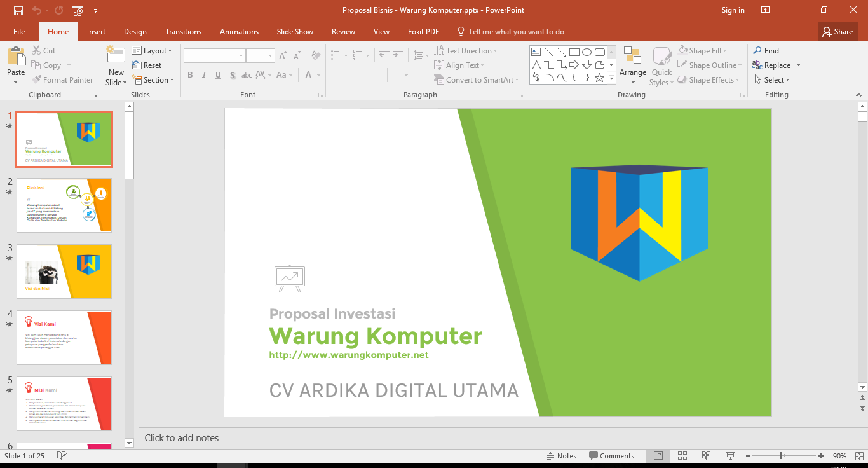Select the Text Box shape in gallery
868x468 pixels.
536,52
